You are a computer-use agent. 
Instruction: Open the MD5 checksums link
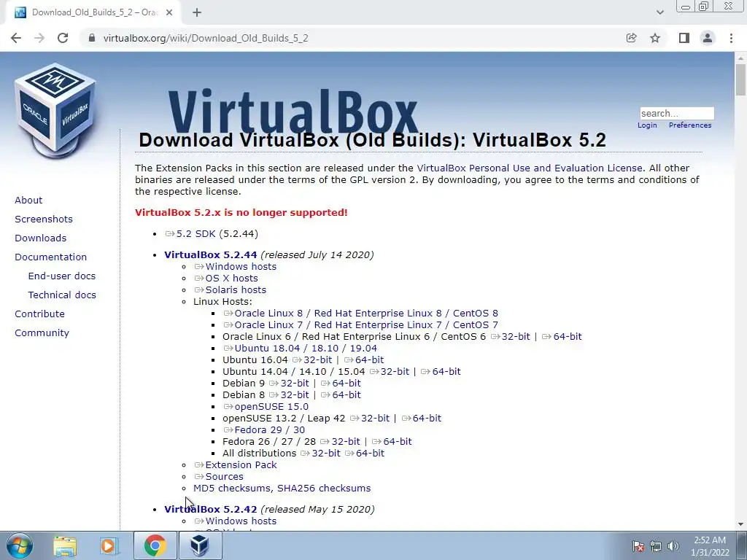tap(233, 488)
